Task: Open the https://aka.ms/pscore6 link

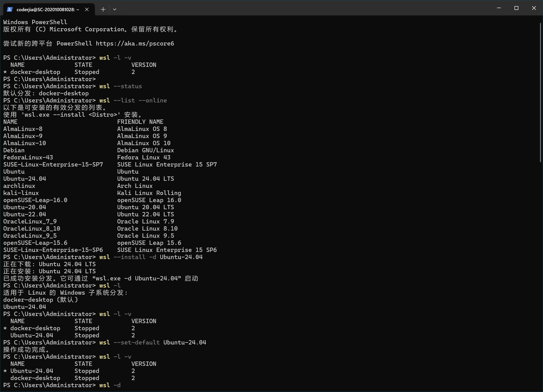Action: coord(135,43)
